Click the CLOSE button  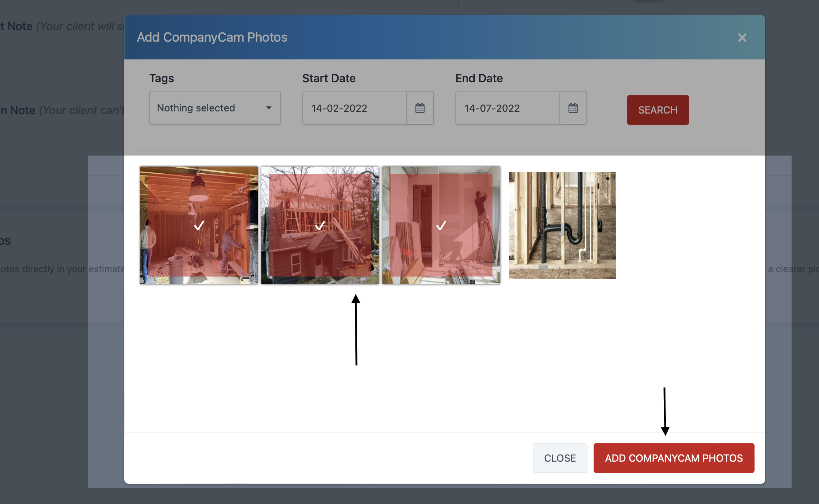(x=560, y=458)
